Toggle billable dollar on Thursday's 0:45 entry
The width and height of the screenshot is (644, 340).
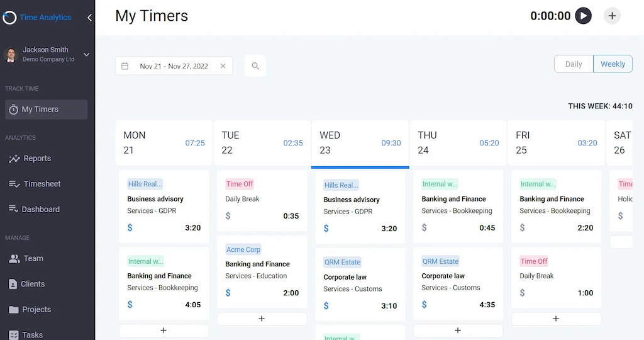tap(425, 227)
